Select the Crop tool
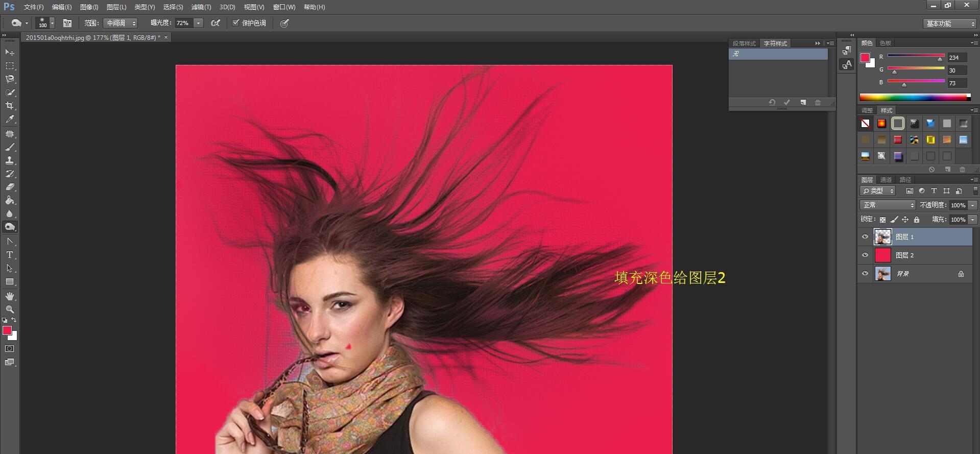 click(10, 106)
